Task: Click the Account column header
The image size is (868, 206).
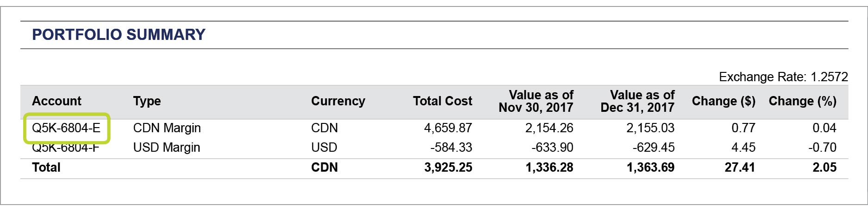Action: pos(56,101)
